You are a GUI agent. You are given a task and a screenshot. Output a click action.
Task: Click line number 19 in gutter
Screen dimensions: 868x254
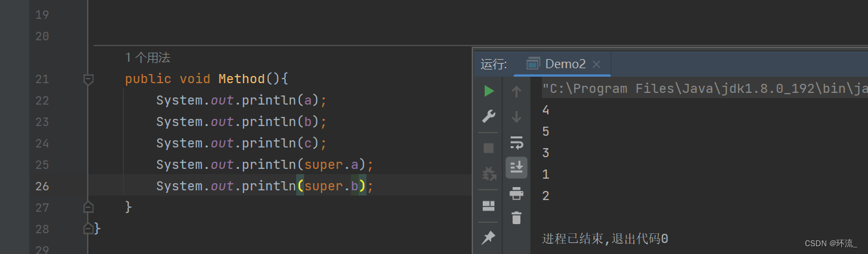[x=42, y=15]
